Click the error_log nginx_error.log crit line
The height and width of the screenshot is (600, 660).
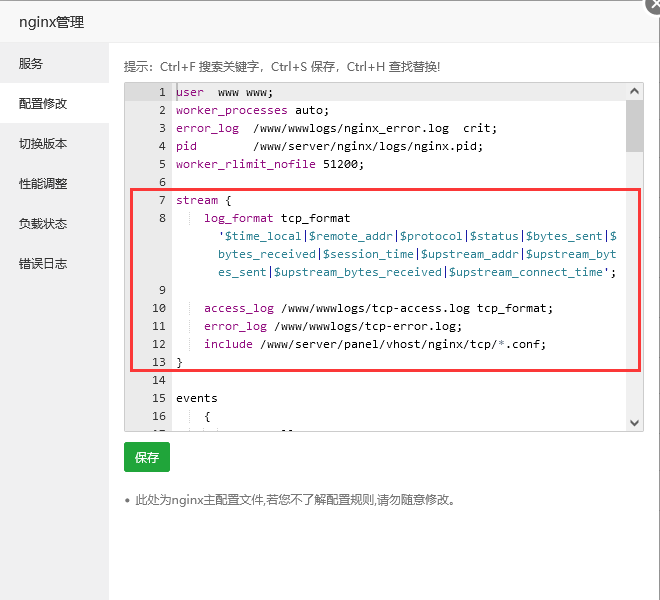(x=336, y=128)
